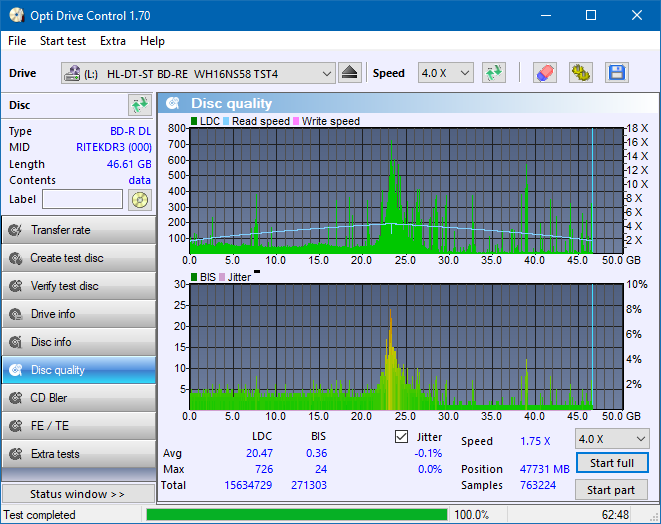Open the CD Bler test
661x524 pixels.
click(79, 398)
